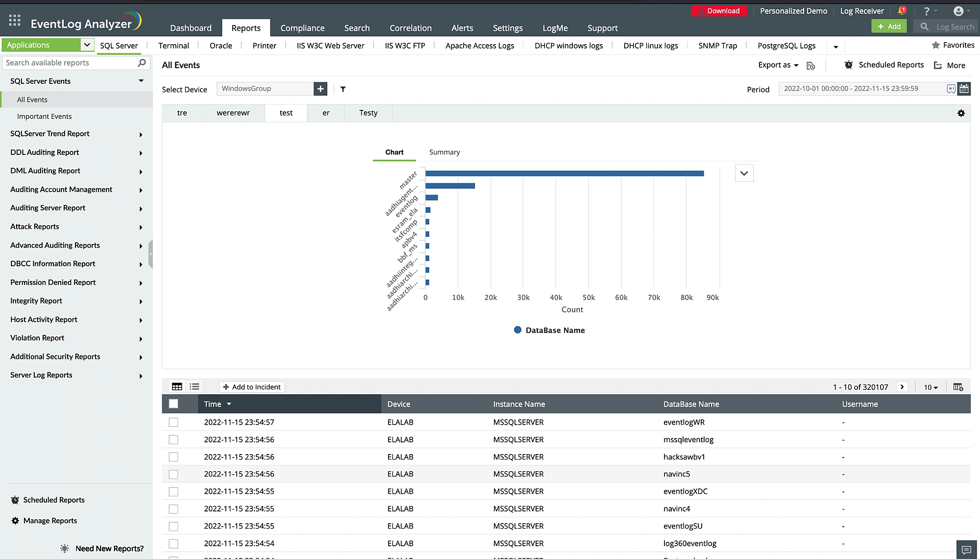Viewport: 980px width, 559px height.
Task: Click the DataBase Name legend swatch
Action: (517, 330)
